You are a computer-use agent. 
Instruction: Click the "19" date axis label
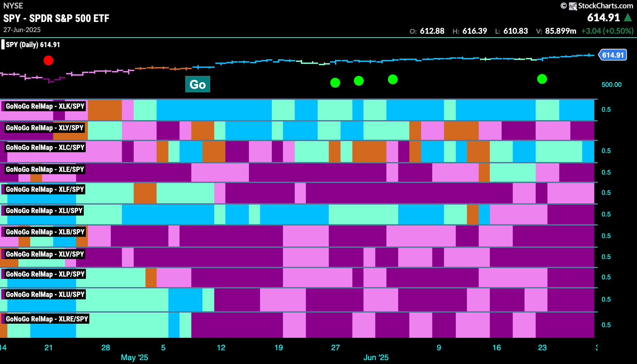pyautogui.click(x=279, y=347)
